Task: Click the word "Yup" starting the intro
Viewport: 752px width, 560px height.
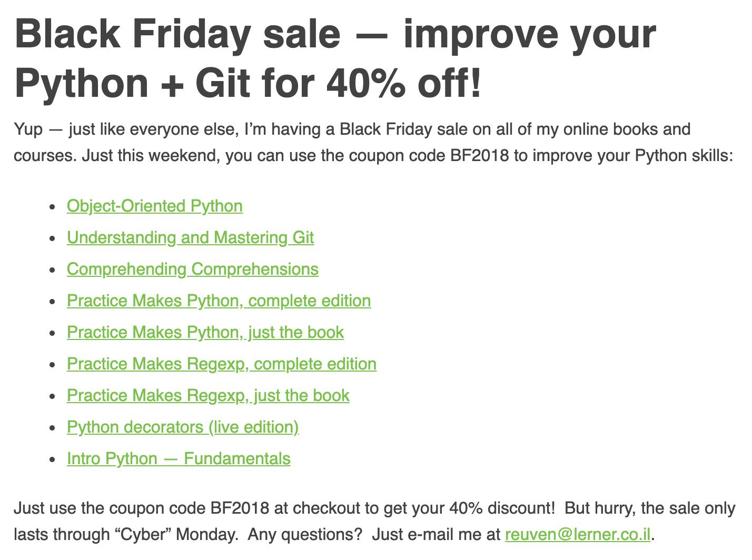Action: 28,129
